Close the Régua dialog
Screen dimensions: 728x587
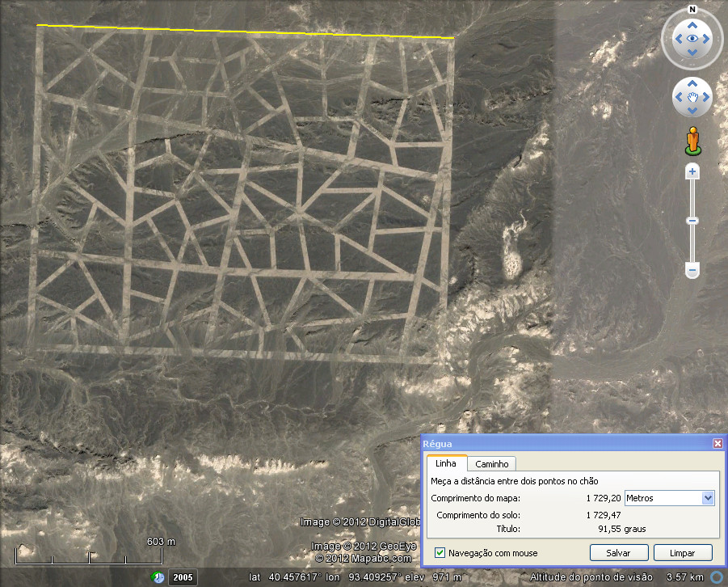coord(717,444)
